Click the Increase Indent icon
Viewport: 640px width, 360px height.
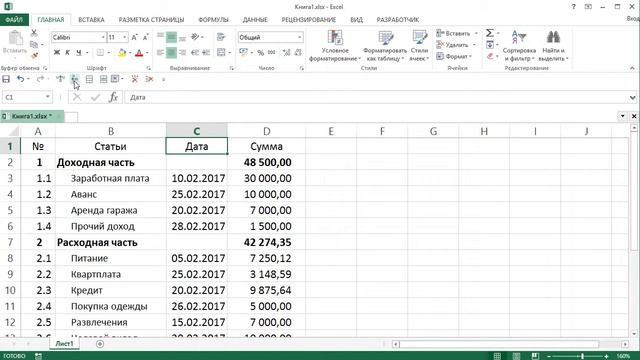[206, 52]
